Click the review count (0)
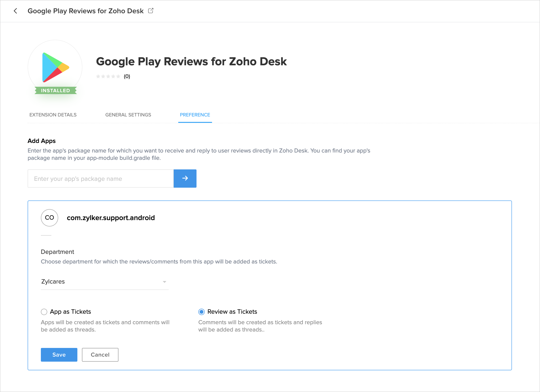 click(x=127, y=76)
